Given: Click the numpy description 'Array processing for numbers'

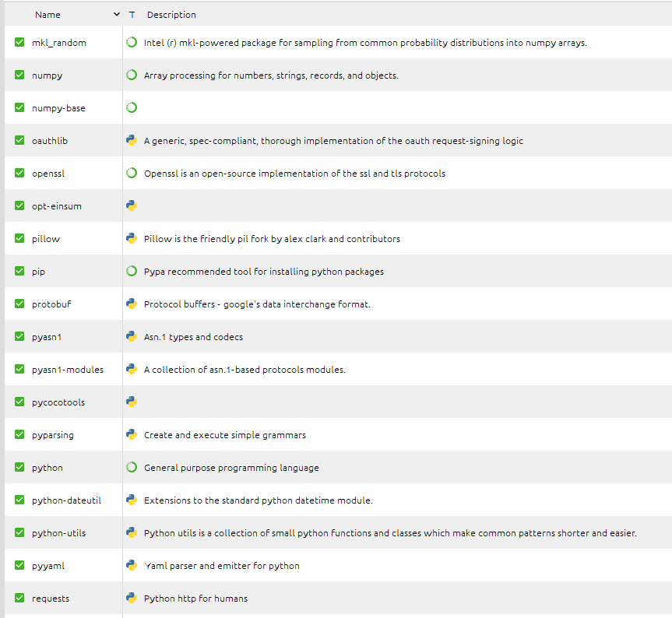Looking at the screenshot, I should point(271,75).
